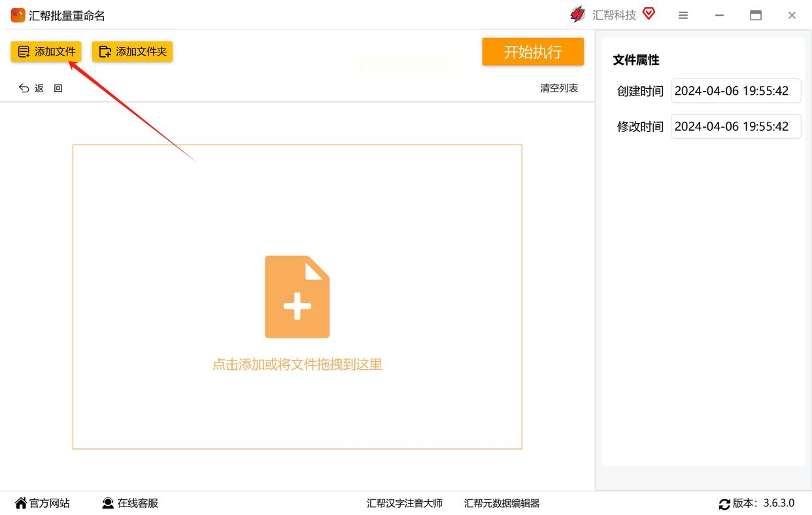
Task: Edit the 修改时间 date field
Action: tap(736, 126)
